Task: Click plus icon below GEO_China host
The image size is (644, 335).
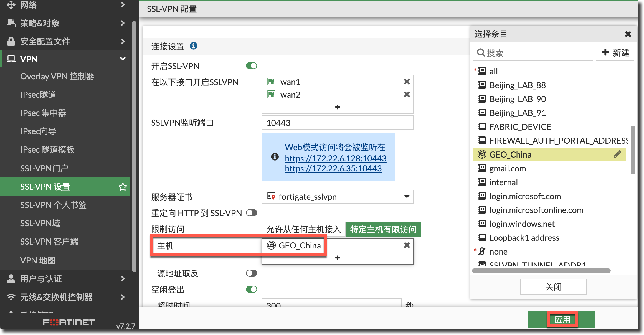Action: click(337, 258)
